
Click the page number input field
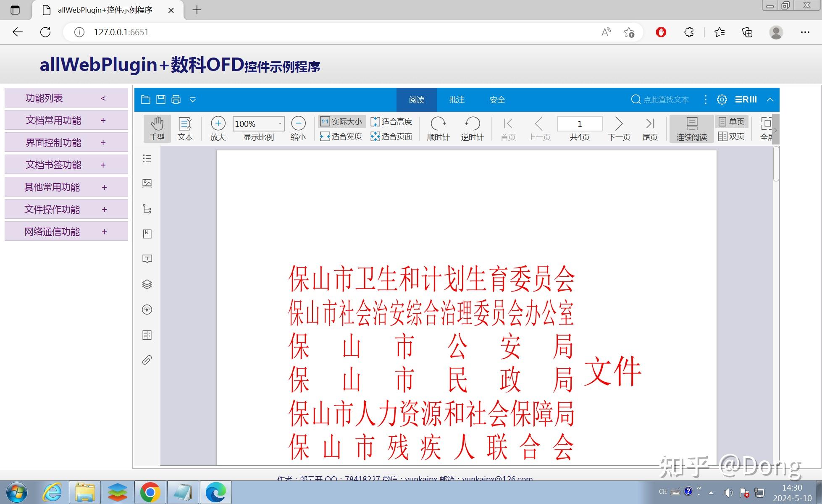coord(580,123)
